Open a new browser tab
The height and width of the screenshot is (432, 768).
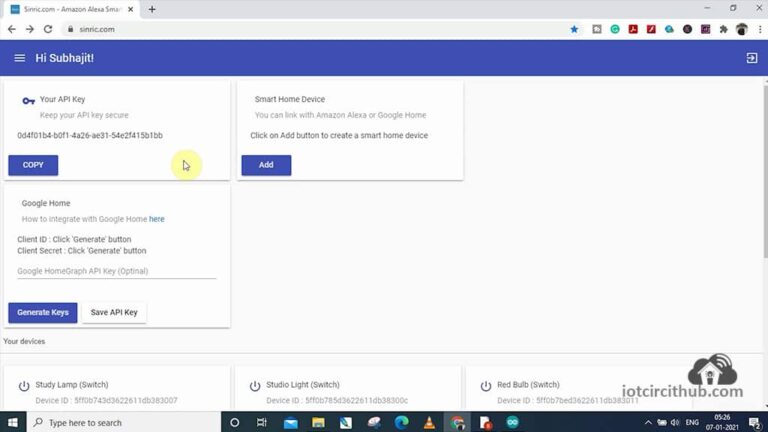click(152, 9)
